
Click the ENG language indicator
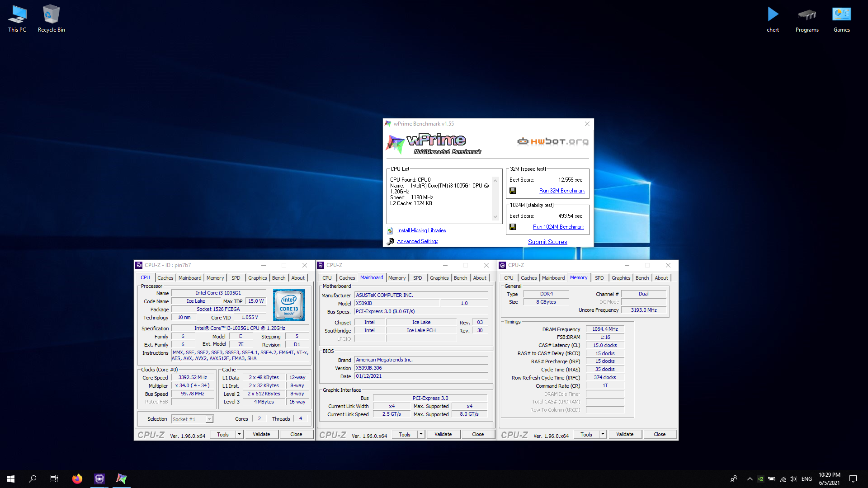807,479
